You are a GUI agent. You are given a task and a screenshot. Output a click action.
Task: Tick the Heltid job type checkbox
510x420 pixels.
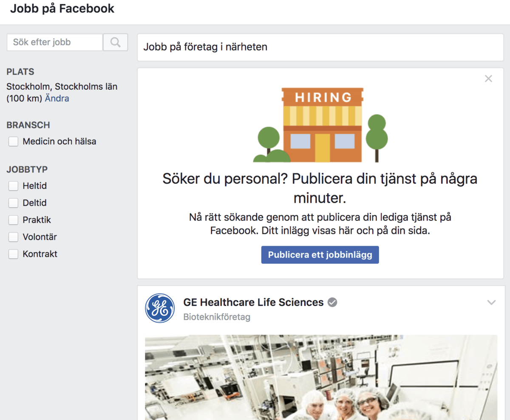tap(14, 186)
